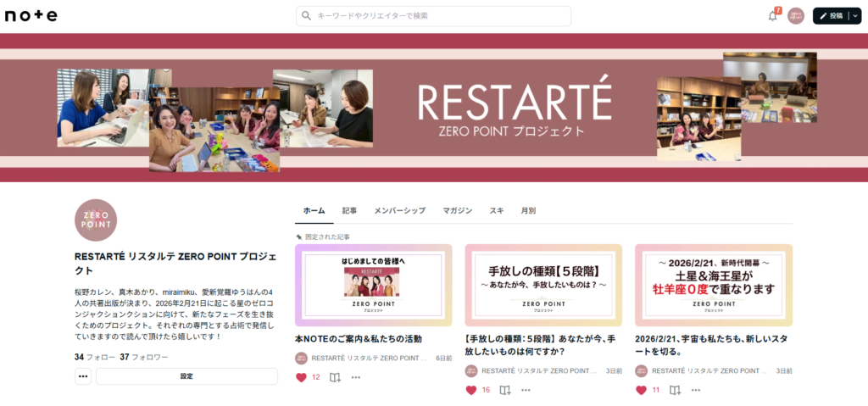The image size is (868, 406).
Task: Click the like count 16
Action: click(486, 390)
